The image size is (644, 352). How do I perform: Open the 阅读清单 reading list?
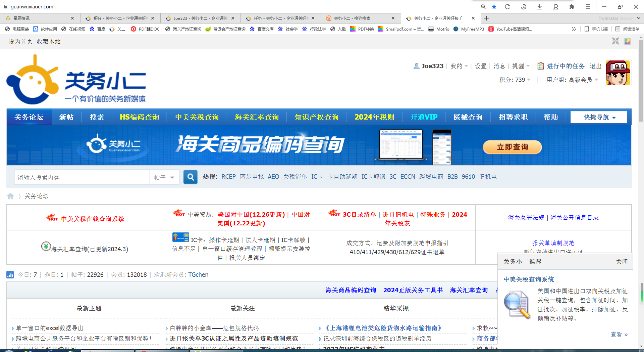click(x=627, y=29)
